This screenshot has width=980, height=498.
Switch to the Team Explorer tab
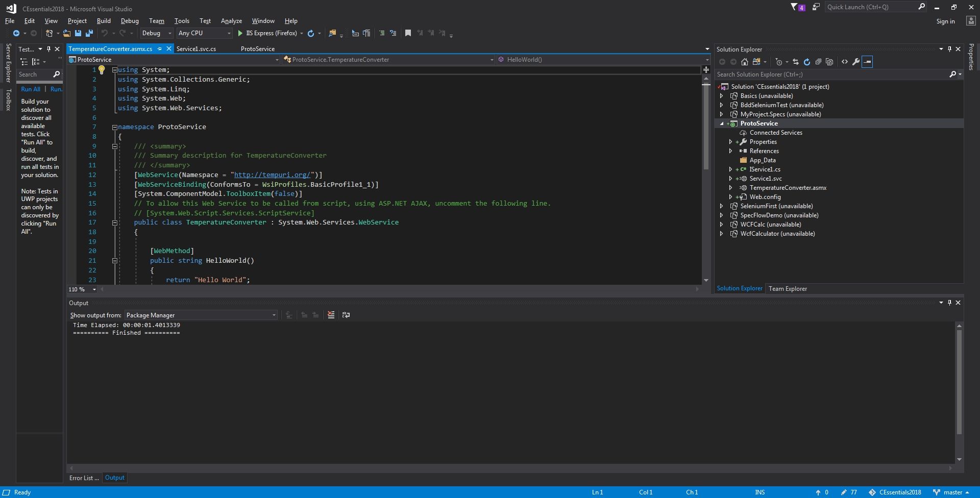coord(788,289)
